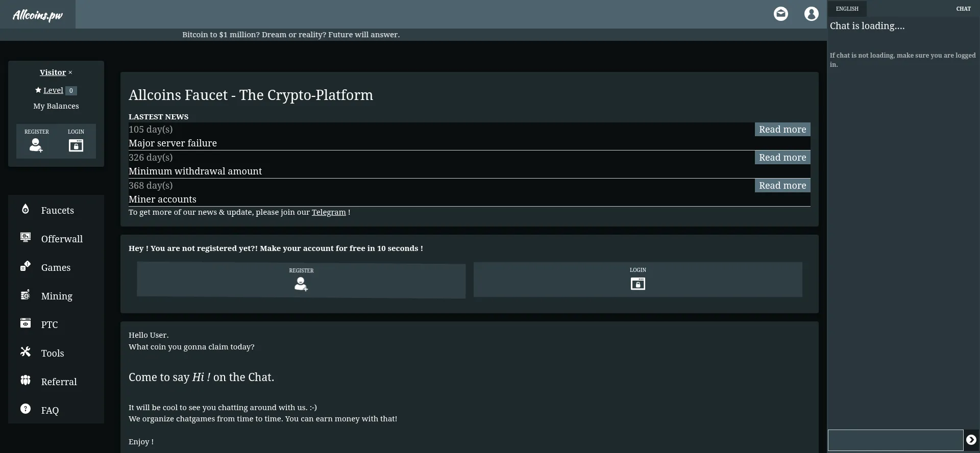Click the large REGISTER button in main panel

point(301,280)
